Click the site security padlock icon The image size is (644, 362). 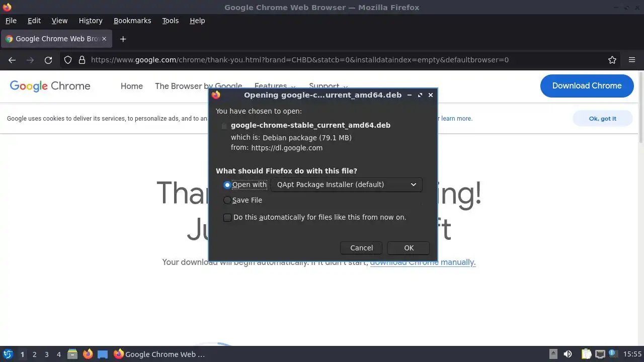tap(82, 60)
